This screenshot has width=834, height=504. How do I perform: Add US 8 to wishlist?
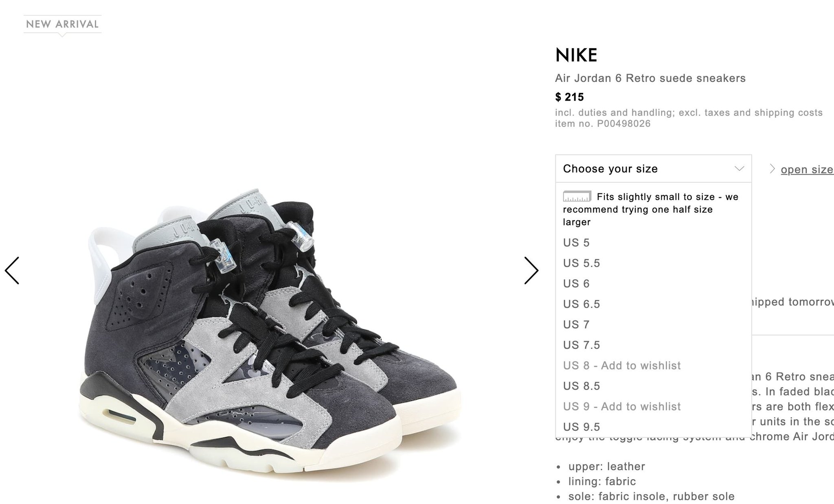click(653, 366)
